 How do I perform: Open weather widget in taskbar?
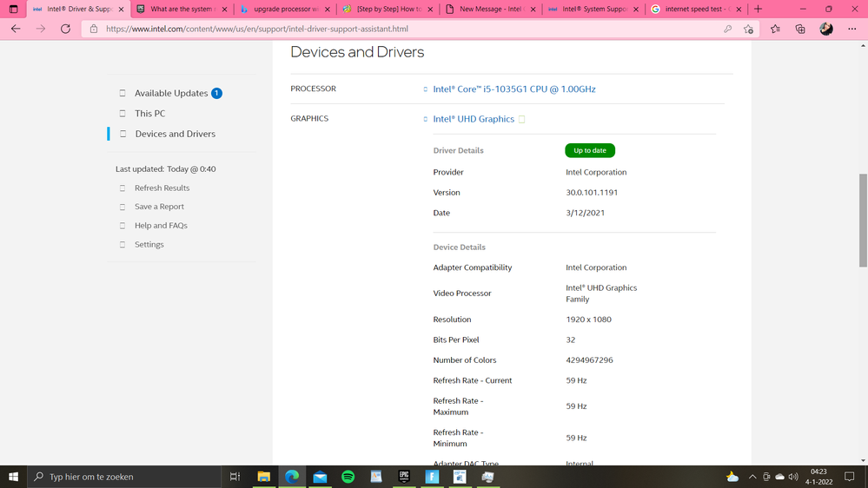(732, 477)
